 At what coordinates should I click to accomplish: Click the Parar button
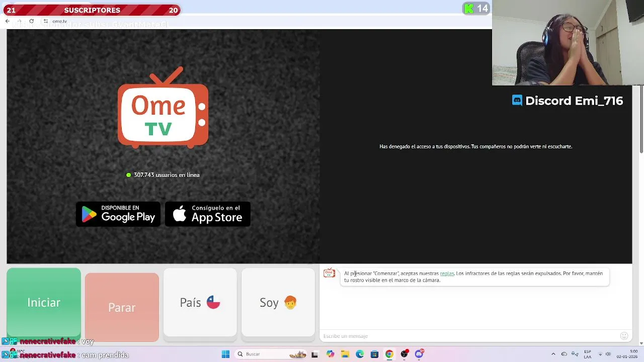pyautogui.click(x=122, y=307)
